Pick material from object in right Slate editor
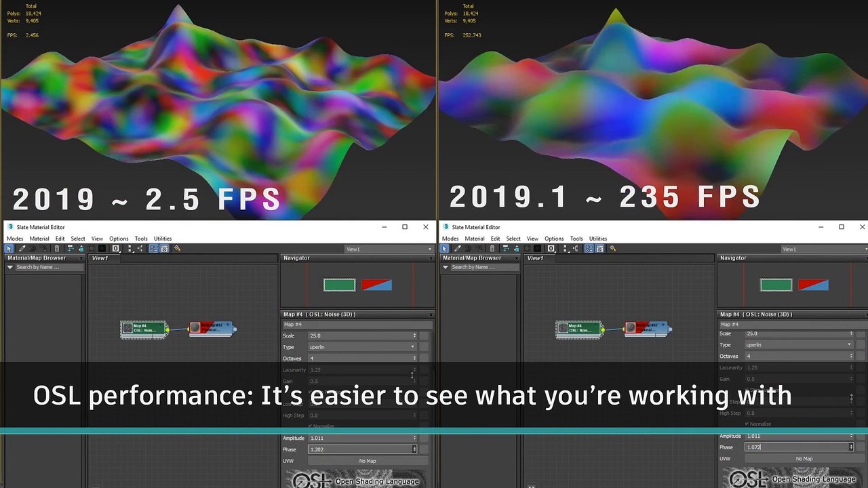 [457, 249]
